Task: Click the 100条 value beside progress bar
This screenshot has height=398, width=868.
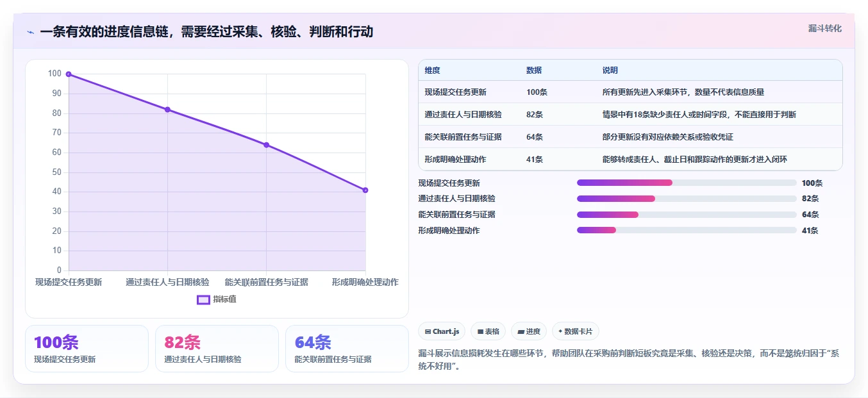Action: click(812, 183)
